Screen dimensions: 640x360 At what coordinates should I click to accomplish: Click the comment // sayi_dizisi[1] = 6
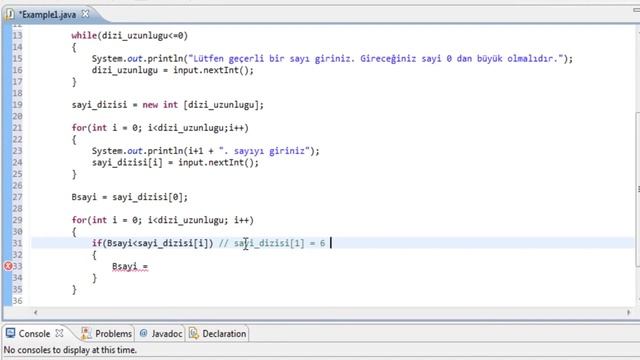tap(272, 243)
